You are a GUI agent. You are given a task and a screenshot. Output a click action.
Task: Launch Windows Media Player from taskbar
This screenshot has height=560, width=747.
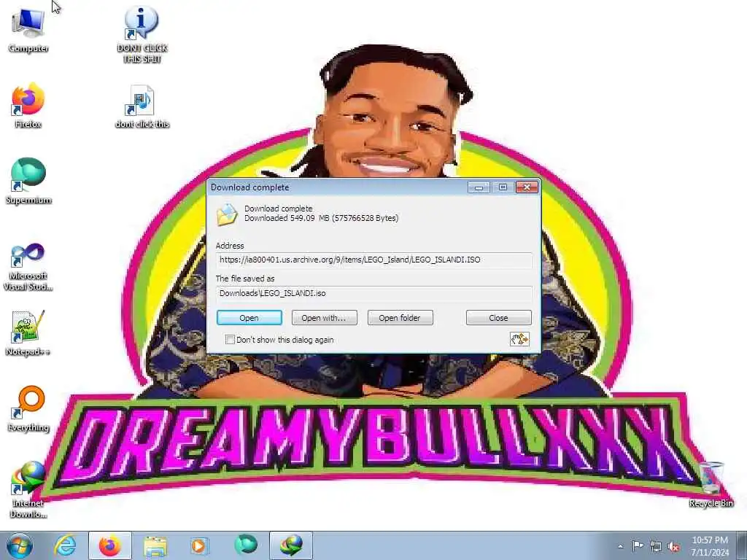[x=199, y=545]
